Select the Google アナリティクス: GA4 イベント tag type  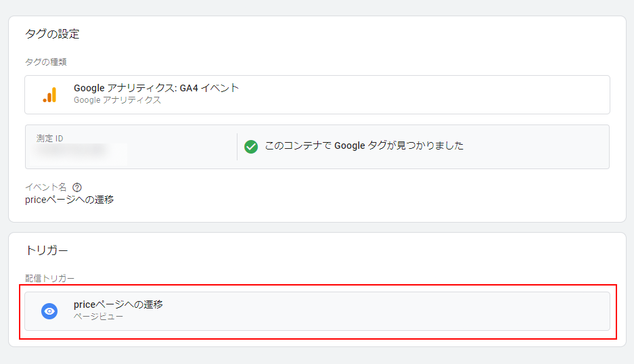[x=317, y=95]
